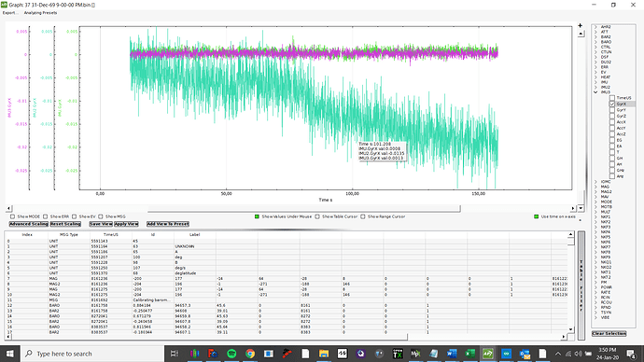Expand the CTUN tree node
Screen dimensions: 644x362
pyautogui.click(x=595, y=51)
